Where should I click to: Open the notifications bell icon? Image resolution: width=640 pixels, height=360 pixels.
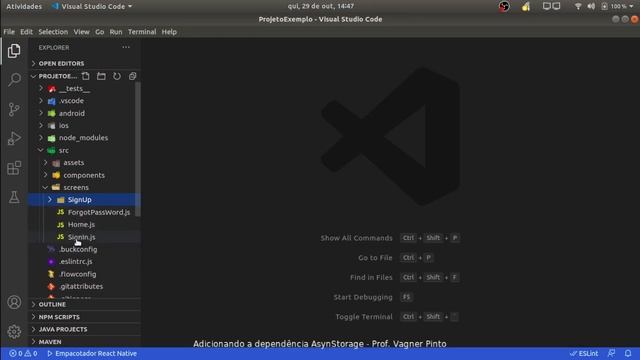click(628, 353)
